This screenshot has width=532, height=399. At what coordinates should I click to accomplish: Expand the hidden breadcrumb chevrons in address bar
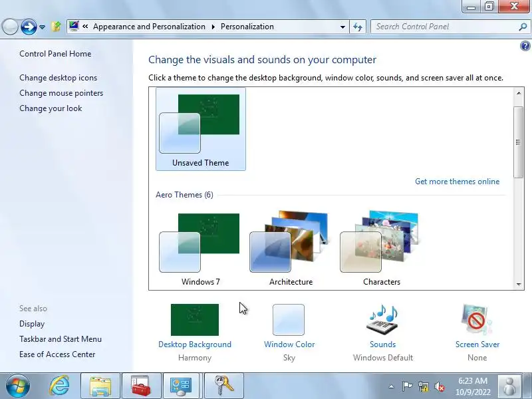click(85, 26)
